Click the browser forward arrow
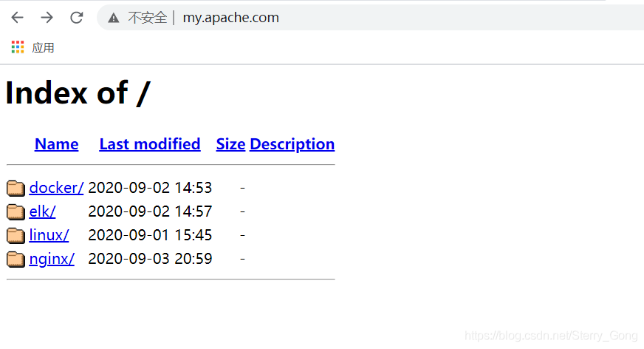This screenshot has height=349, width=644. pyautogui.click(x=47, y=17)
